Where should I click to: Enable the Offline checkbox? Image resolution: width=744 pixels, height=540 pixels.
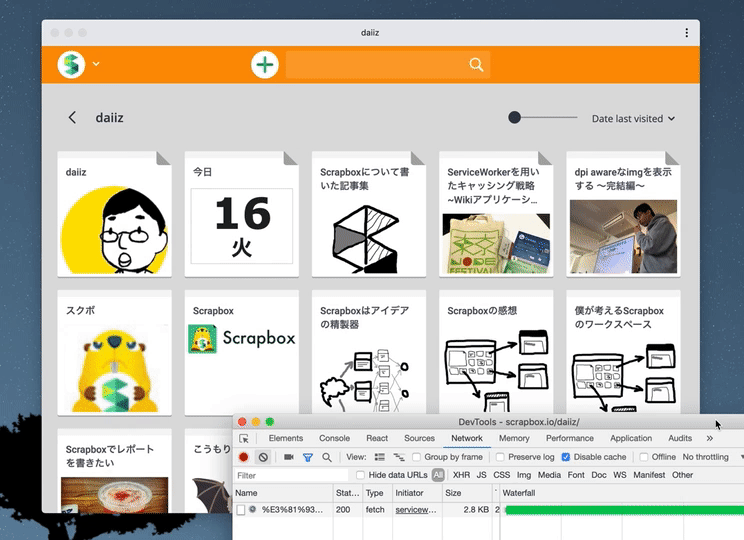[x=643, y=457]
